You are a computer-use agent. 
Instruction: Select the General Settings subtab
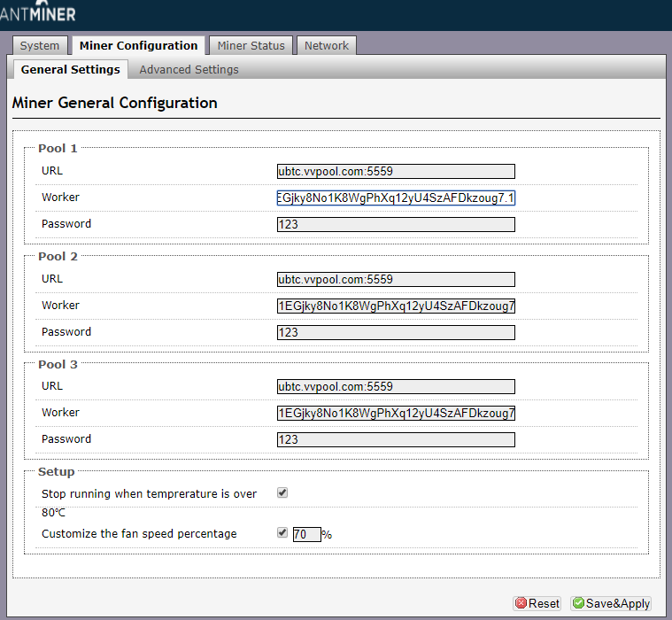point(70,69)
